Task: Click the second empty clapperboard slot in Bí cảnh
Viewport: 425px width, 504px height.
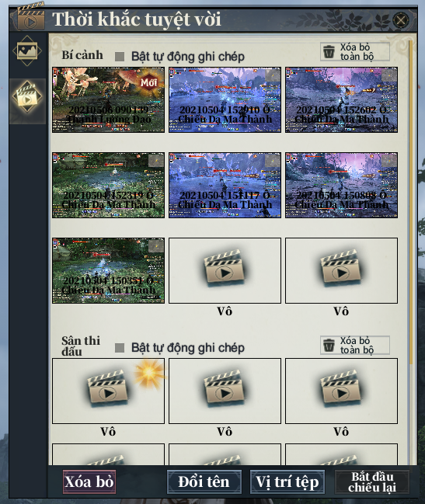Action: click(x=341, y=270)
